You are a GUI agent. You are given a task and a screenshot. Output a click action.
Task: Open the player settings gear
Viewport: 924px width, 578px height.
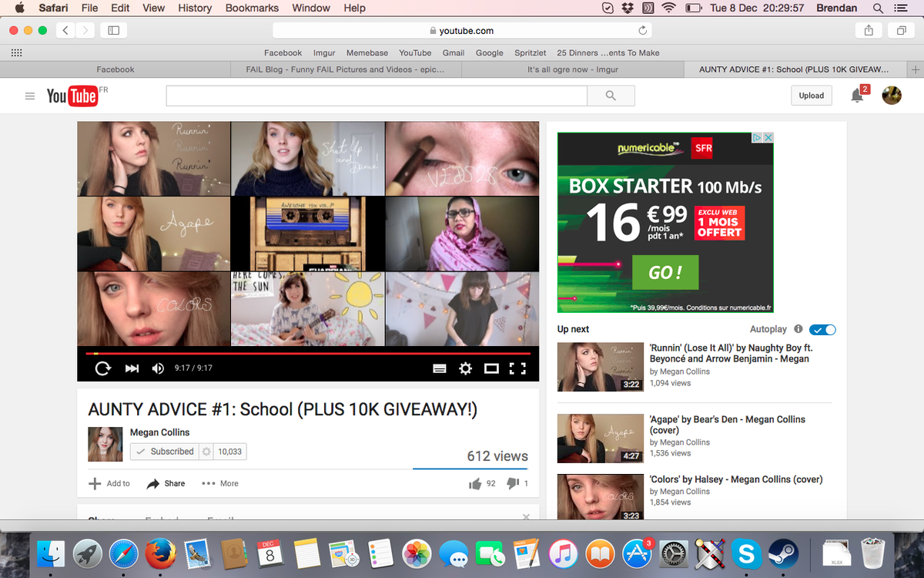click(465, 368)
